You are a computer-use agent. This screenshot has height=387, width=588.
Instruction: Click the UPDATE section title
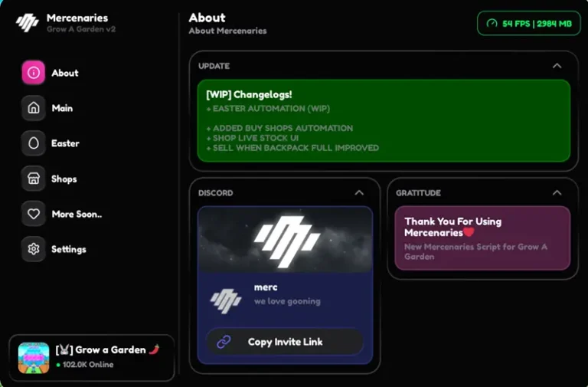click(214, 66)
